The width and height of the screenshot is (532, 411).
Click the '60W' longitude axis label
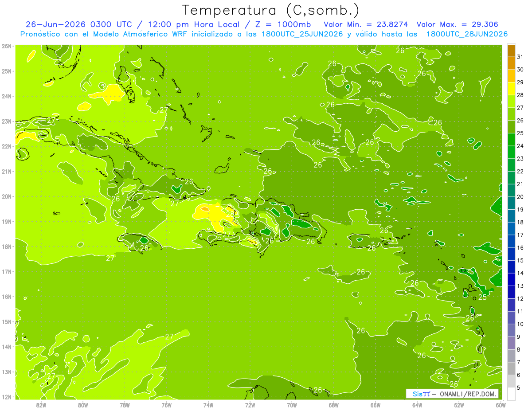click(501, 405)
